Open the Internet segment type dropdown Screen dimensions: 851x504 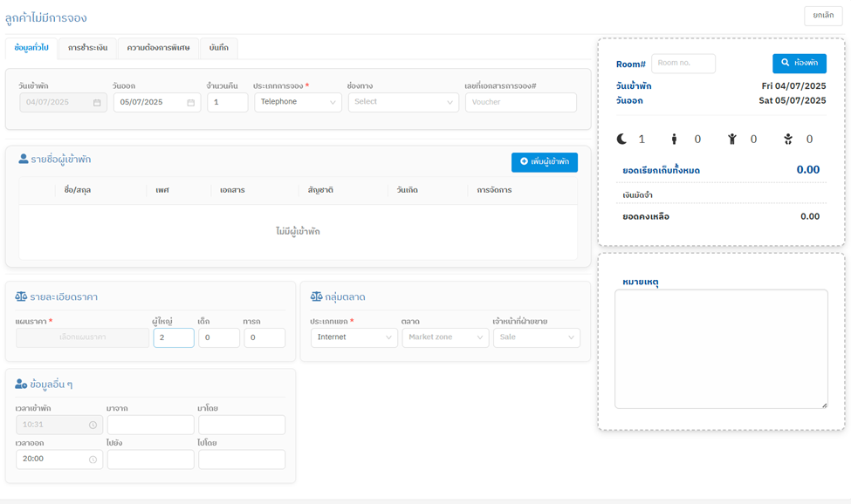353,337
